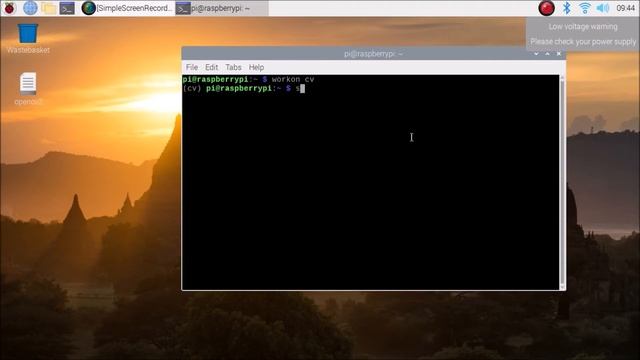
Task: Open the Raspberry Pi main menu
Action: coord(9,8)
